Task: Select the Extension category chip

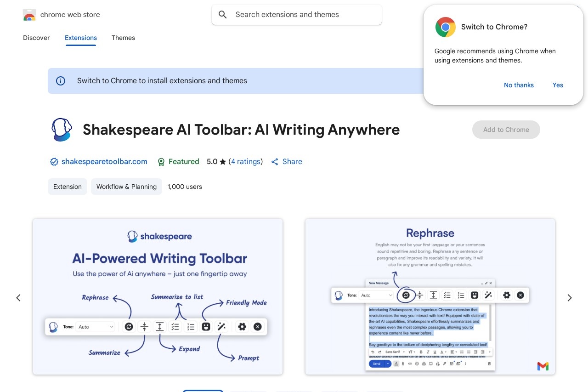Action: [68, 187]
